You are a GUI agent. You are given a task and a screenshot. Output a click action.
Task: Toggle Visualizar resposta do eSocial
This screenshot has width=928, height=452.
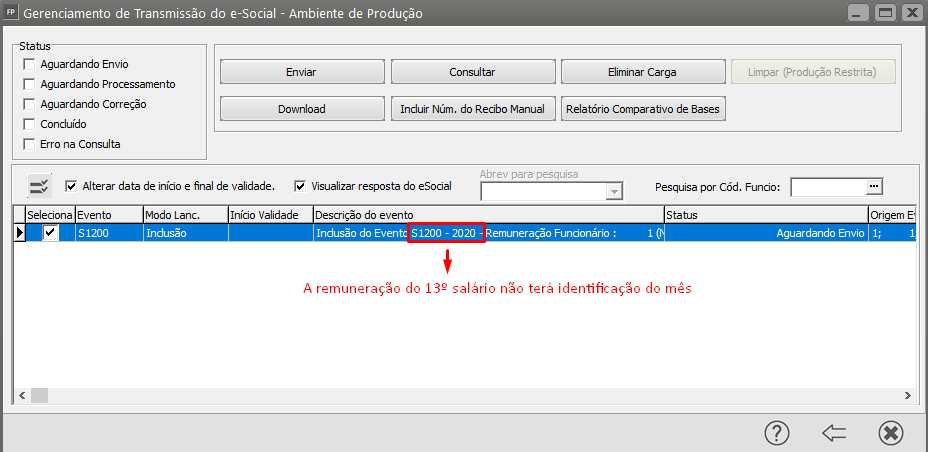pyautogui.click(x=300, y=186)
